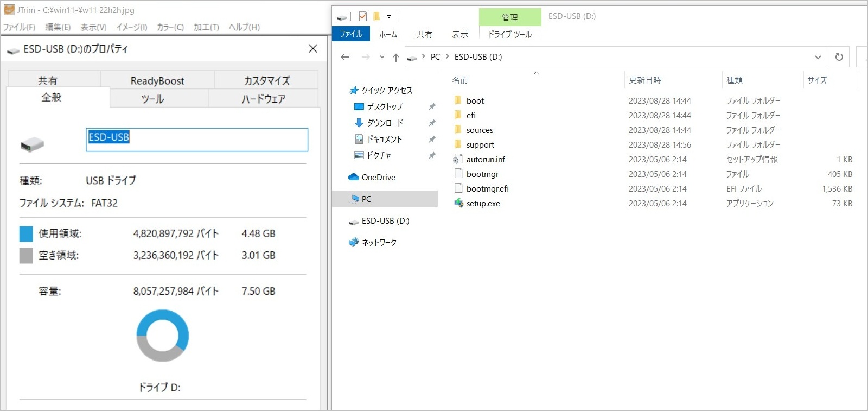The image size is (868, 411).
Task: Switch to the カスタマイズ tab
Action: 266,80
